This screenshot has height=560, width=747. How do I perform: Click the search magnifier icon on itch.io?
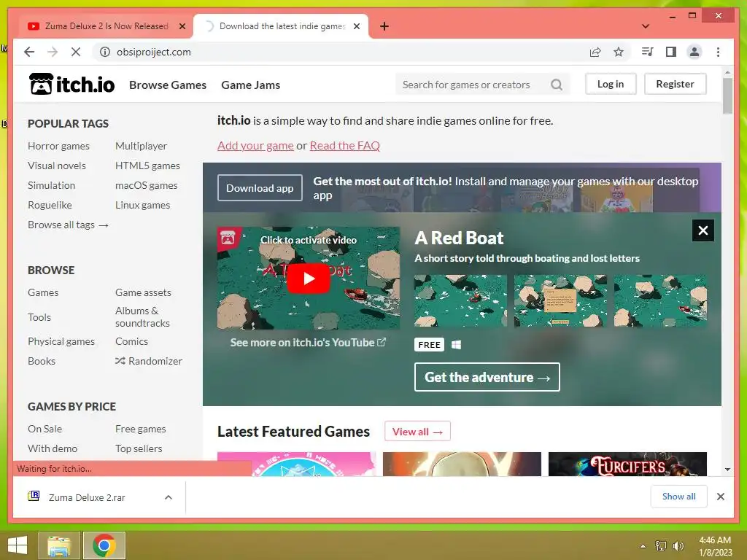tap(557, 85)
